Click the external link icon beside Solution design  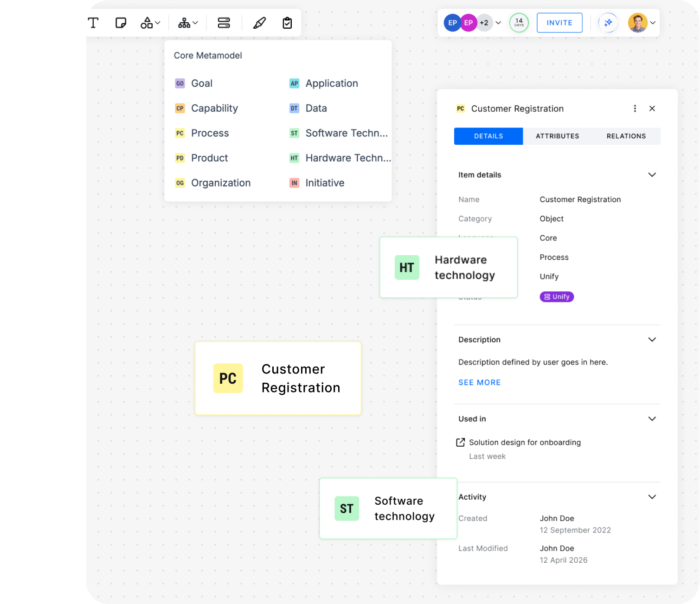coord(461,443)
